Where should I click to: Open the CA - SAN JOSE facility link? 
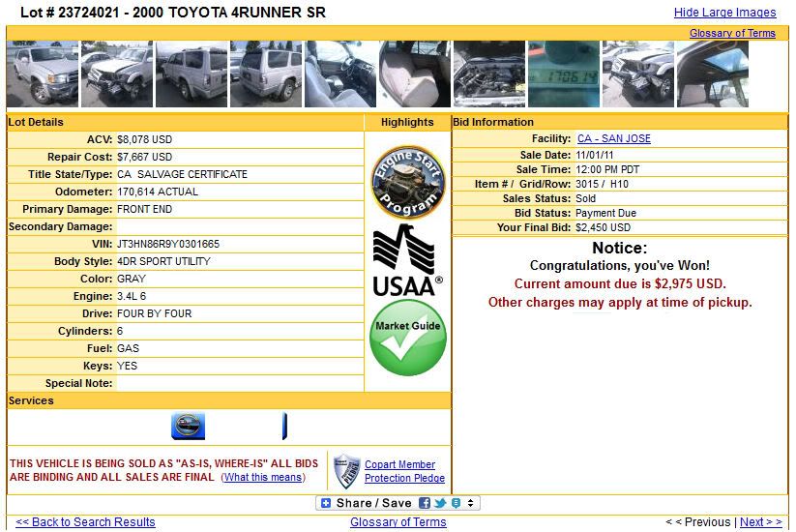tap(614, 138)
